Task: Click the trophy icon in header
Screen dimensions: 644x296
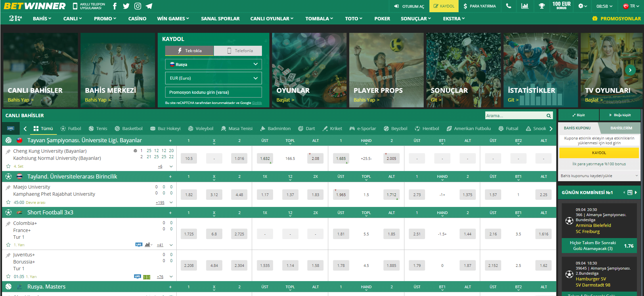Action: coord(541,6)
